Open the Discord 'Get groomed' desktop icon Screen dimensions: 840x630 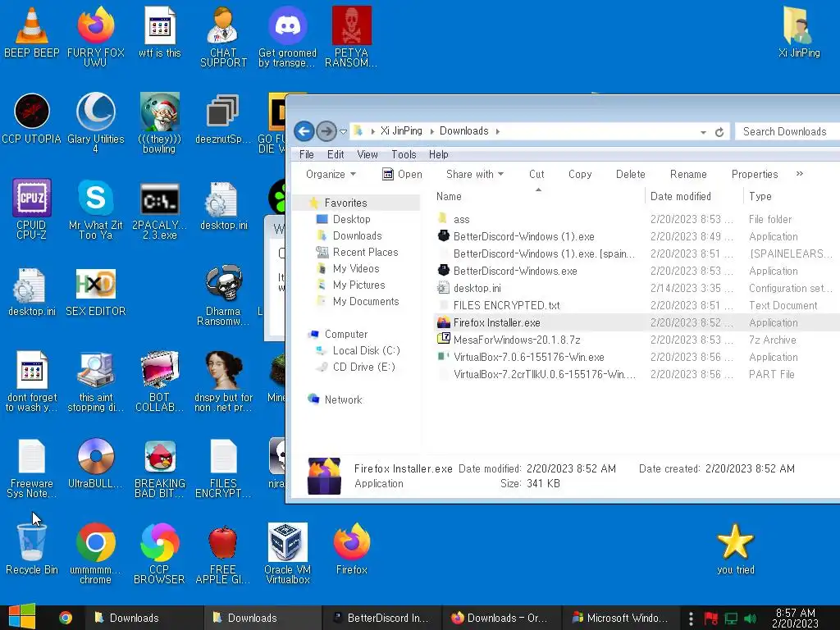click(287, 35)
